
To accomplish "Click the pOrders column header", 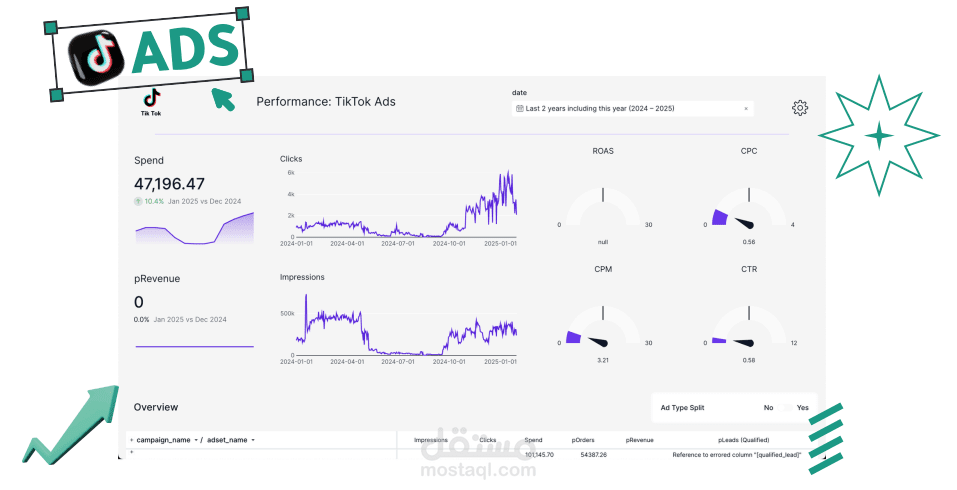I will tap(583, 440).
